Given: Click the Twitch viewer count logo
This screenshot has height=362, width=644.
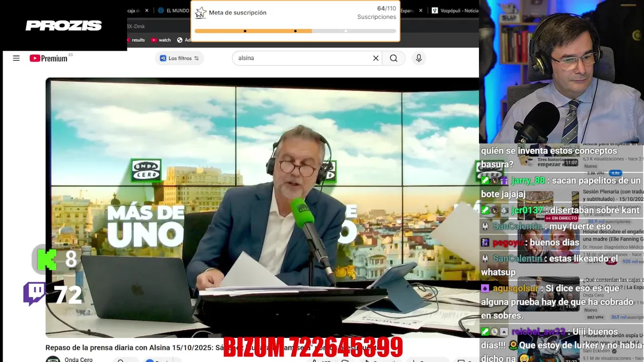Looking at the screenshot, I should 34,294.
